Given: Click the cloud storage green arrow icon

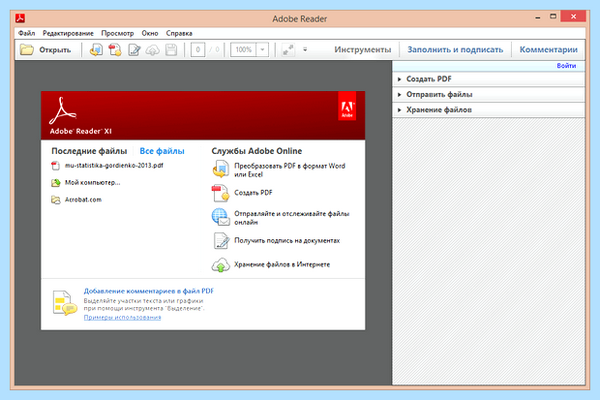Looking at the screenshot, I should pyautogui.click(x=221, y=265).
